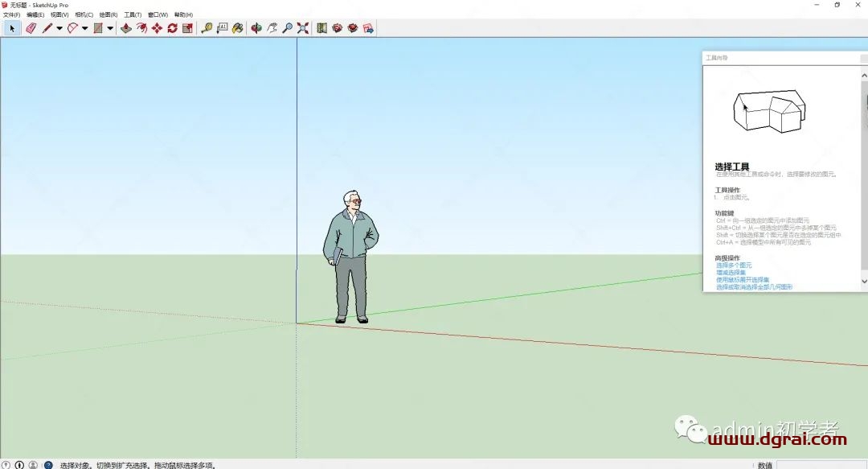Expand the Arc tool dropdown arrow
Screen dimensions: 868x469
84,28
